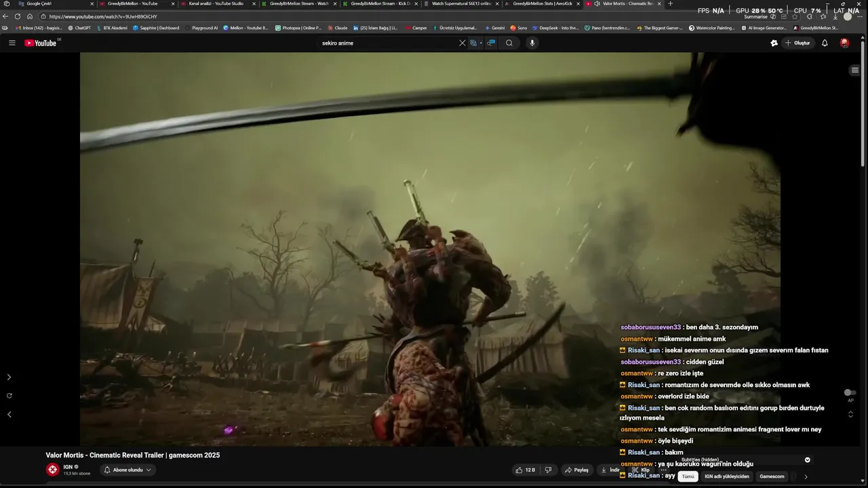Collapse subtitles overlay with chevron
The image size is (868, 488).
click(807, 460)
